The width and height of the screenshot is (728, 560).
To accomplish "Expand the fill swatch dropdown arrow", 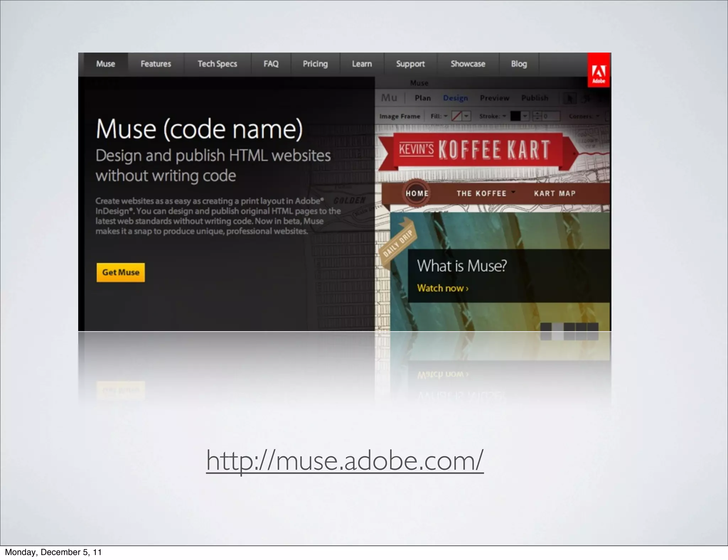I will [x=466, y=116].
